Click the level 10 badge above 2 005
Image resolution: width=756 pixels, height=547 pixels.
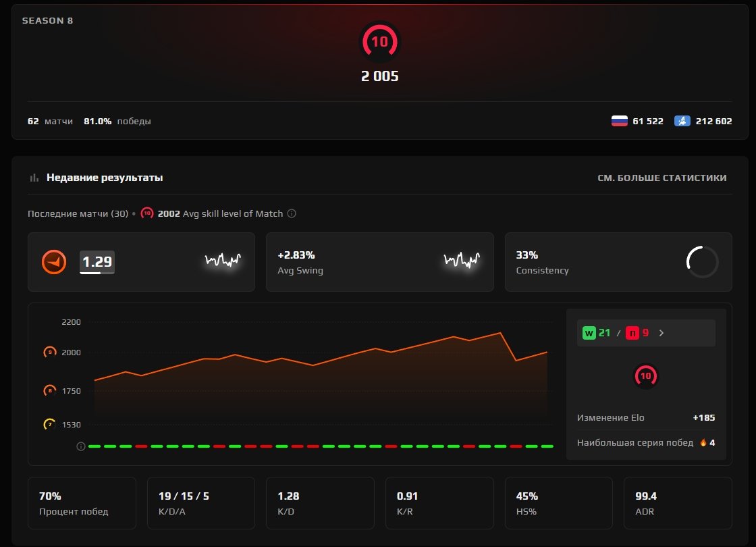pyautogui.click(x=379, y=41)
